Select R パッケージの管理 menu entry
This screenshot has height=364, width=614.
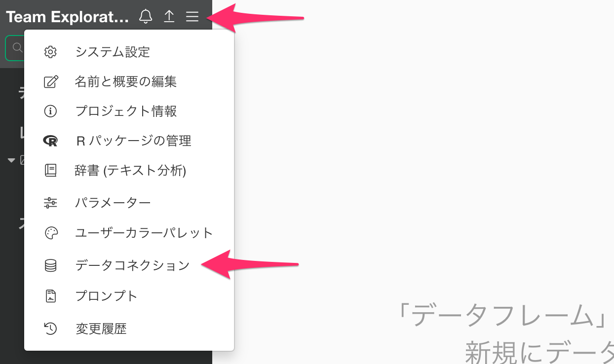pos(129,141)
